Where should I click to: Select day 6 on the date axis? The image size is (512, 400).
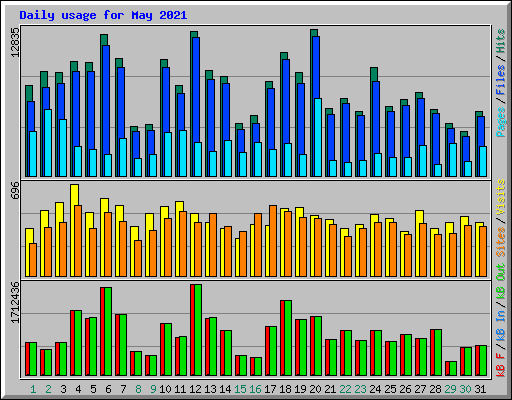[108, 389]
